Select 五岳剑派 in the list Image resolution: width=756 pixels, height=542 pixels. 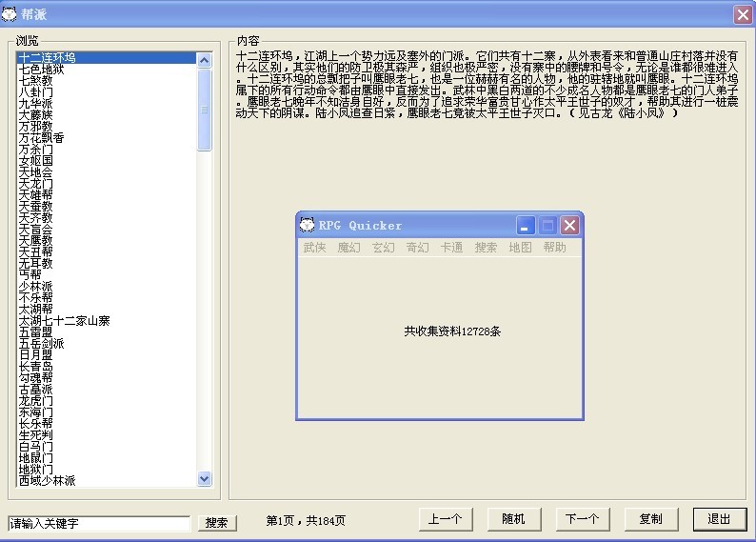point(107,344)
